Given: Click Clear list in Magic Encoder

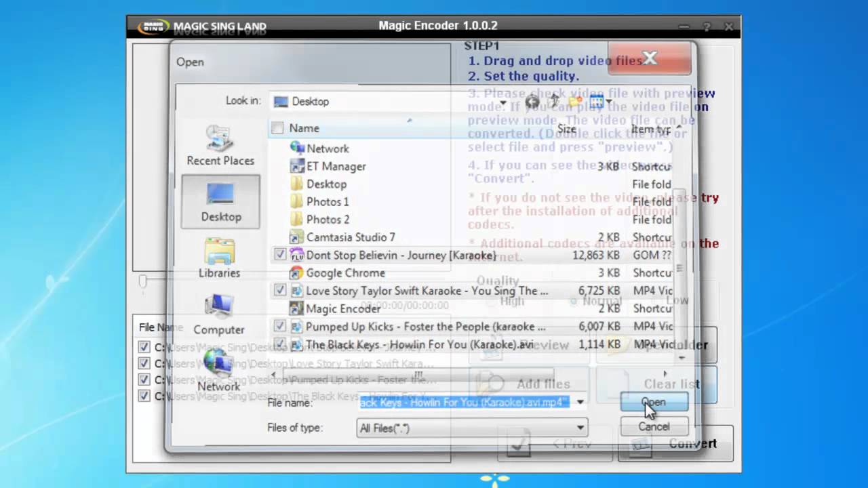Looking at the screenshot, I should coord(656,384).
